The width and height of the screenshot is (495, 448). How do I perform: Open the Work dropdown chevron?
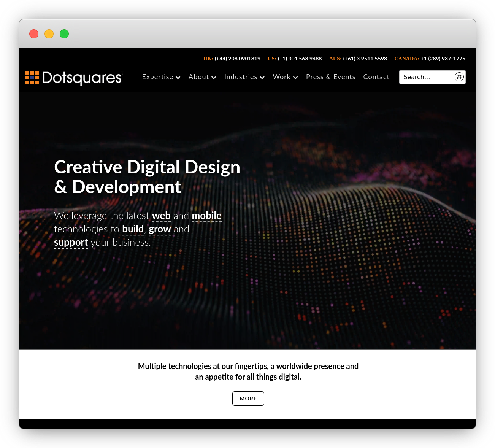(296, 77)
